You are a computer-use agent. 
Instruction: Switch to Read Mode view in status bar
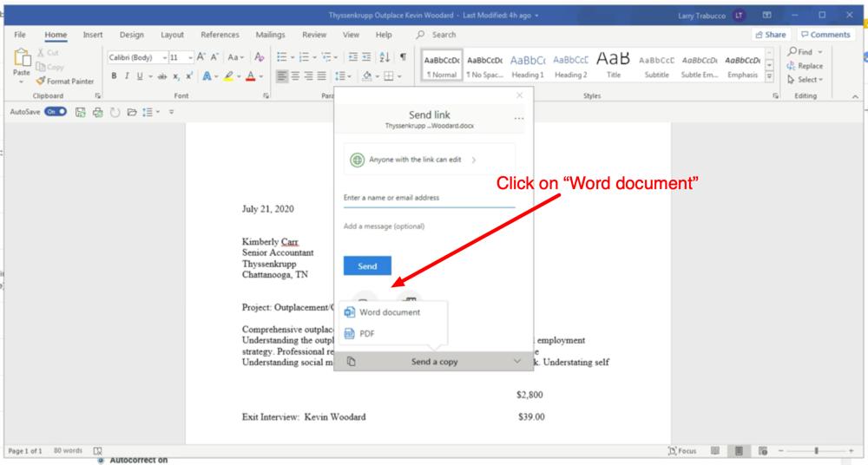715,450
